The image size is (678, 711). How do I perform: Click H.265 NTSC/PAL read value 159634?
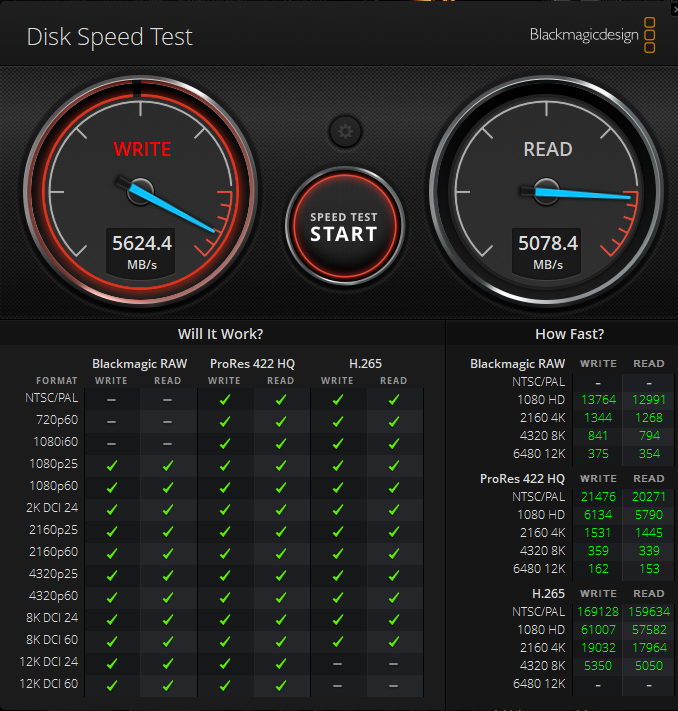coord(649,612)
